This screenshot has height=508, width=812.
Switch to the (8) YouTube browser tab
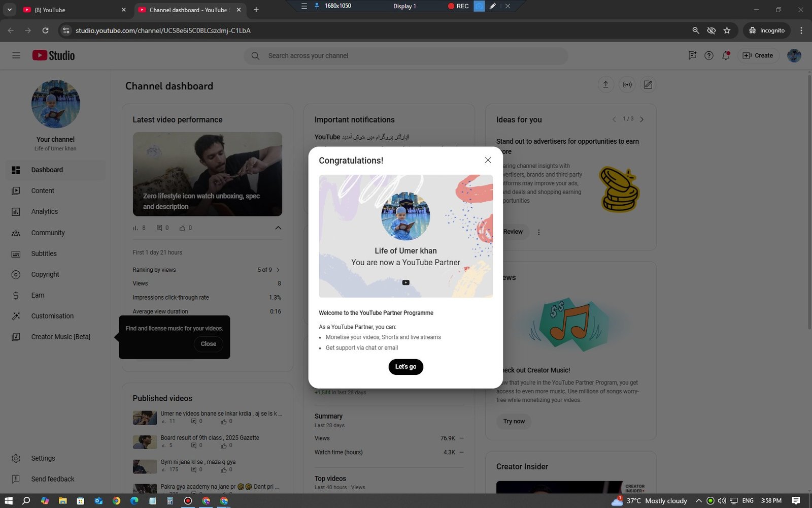point(74,10)
